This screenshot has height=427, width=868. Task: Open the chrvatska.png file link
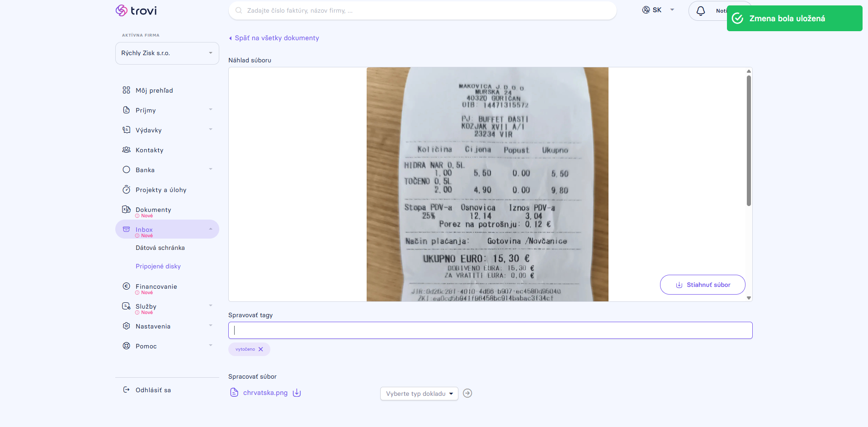tap(265, 393)
